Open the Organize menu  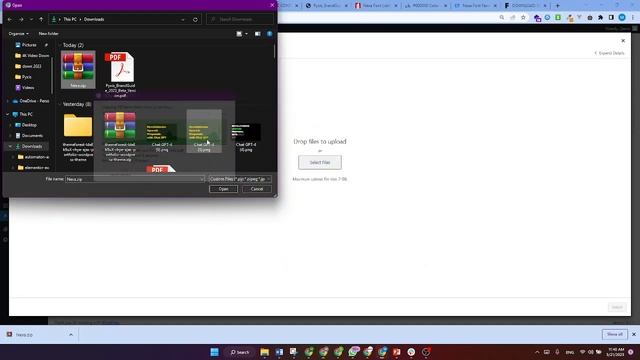[19, 33]
